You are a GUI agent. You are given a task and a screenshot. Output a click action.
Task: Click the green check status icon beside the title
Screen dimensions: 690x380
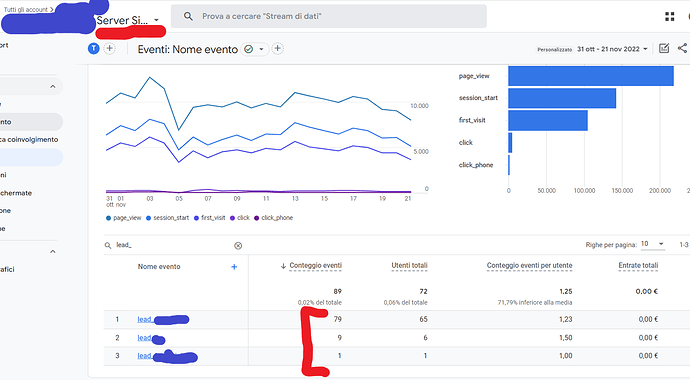tap(249, 49)
